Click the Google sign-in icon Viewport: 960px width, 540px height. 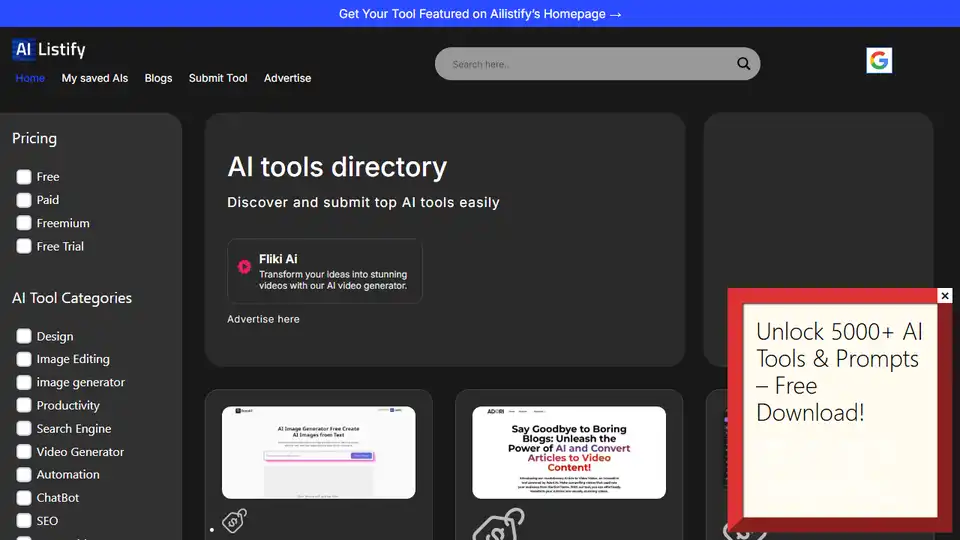(879, 61)
